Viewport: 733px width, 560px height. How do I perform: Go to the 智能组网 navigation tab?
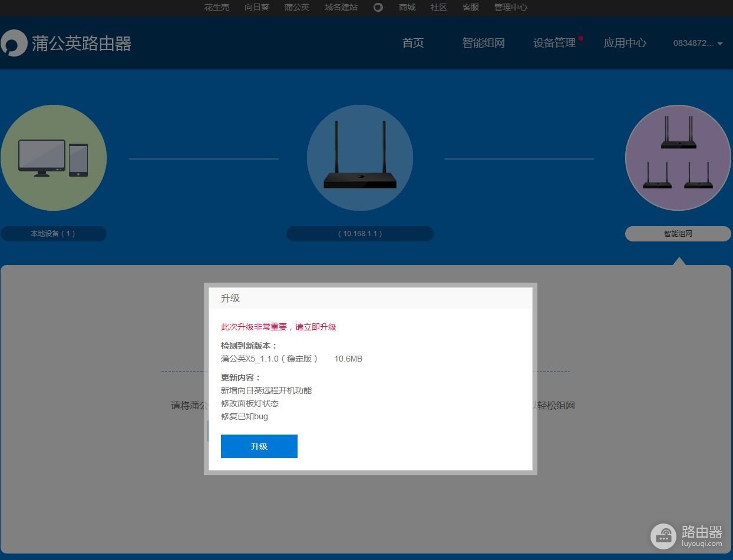pos(483,43)
